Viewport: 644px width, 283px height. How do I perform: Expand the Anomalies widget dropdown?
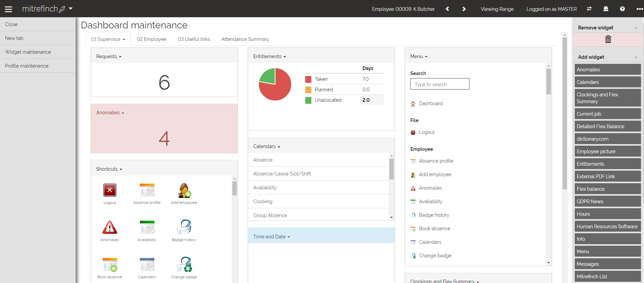[123, 113]
